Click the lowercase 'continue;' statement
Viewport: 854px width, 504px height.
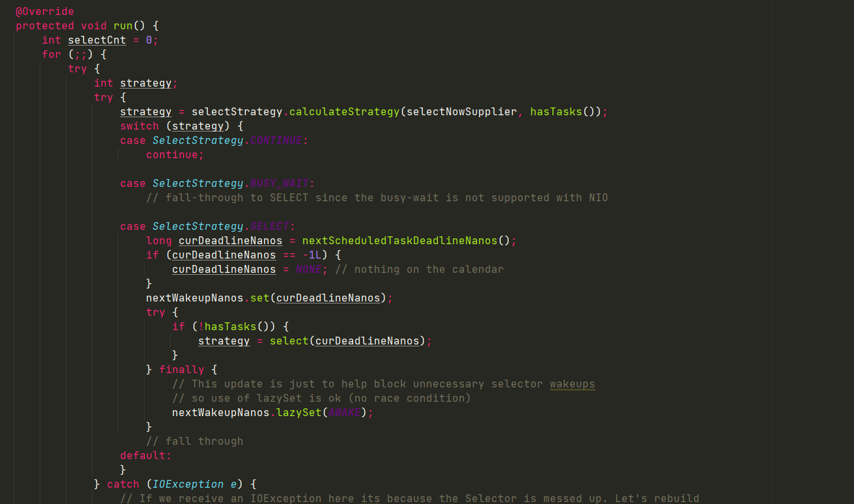tap(175, 154)
